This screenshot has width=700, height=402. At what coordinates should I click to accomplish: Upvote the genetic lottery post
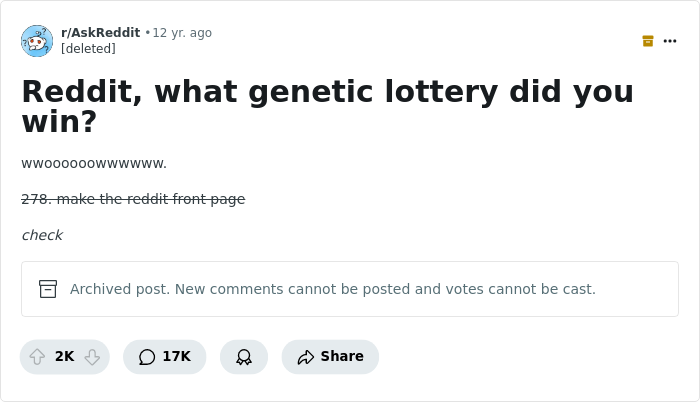[37, 357]
